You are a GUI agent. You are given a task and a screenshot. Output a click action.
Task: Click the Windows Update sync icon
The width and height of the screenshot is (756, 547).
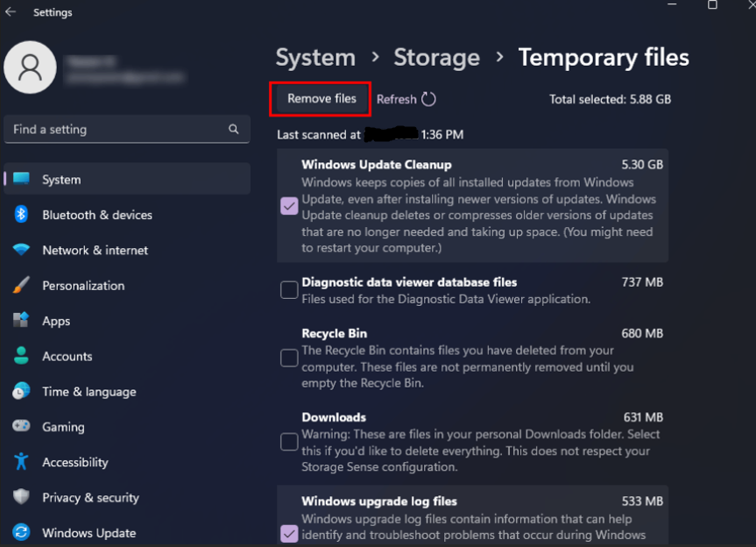pyautogui.click(x=21, y=532)
